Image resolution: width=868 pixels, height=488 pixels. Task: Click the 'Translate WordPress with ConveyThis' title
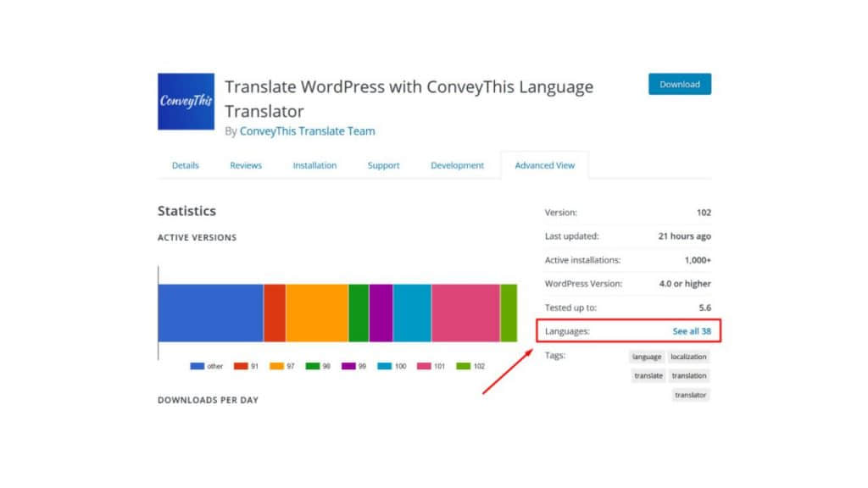[409, 98]
